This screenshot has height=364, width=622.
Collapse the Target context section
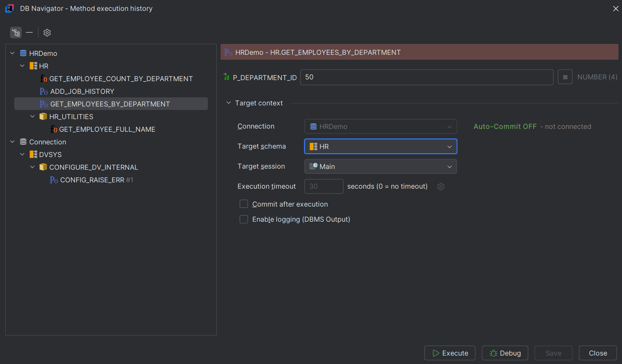pos(228,103)
